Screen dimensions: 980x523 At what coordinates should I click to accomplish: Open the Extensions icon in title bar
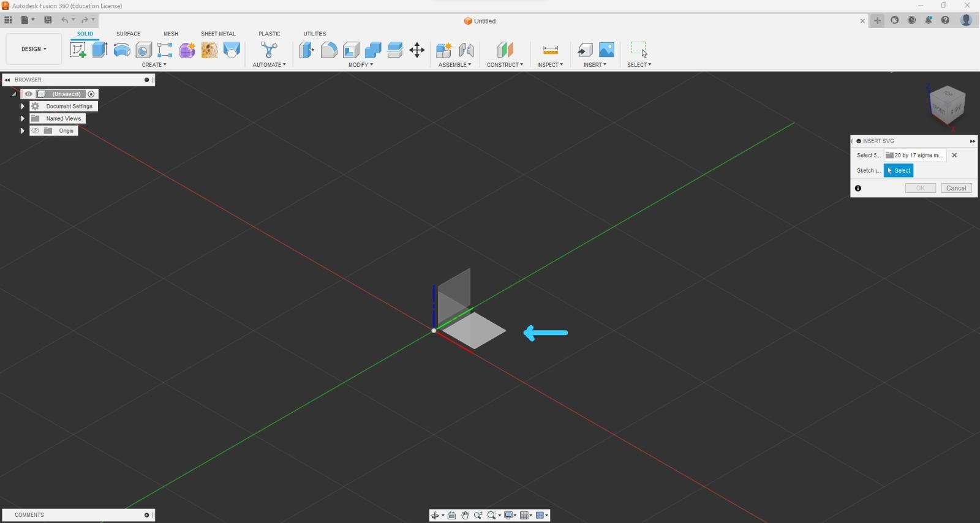point(895,20)
